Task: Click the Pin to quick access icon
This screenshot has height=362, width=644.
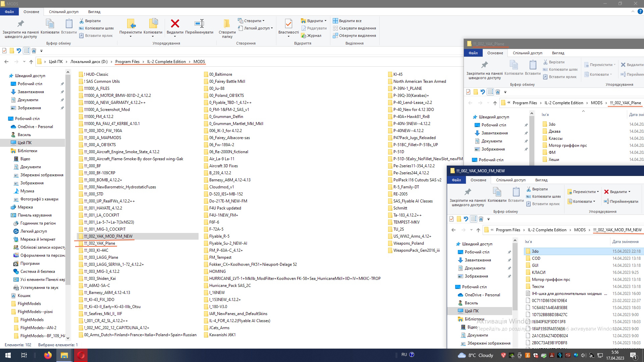Action: coord(20,23)
